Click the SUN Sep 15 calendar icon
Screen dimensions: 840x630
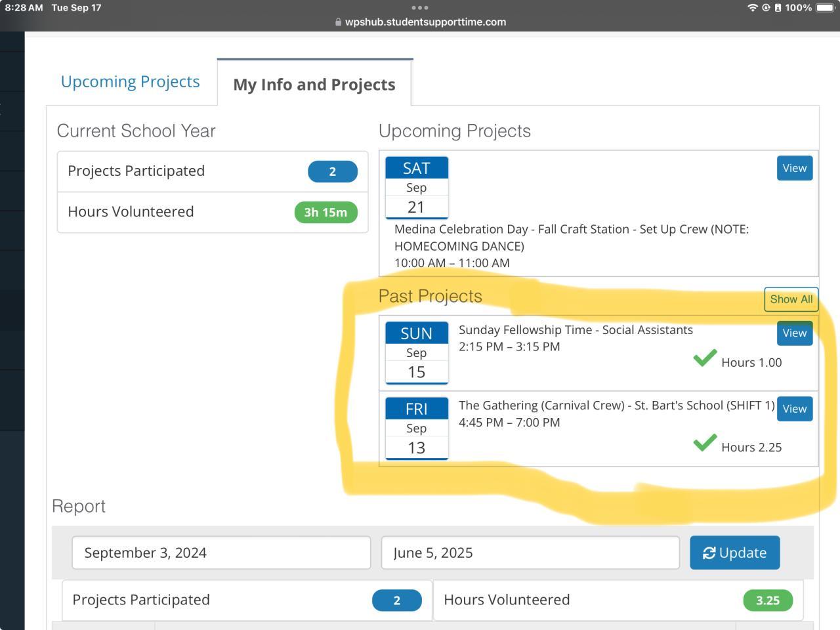[x=417, y=352]
